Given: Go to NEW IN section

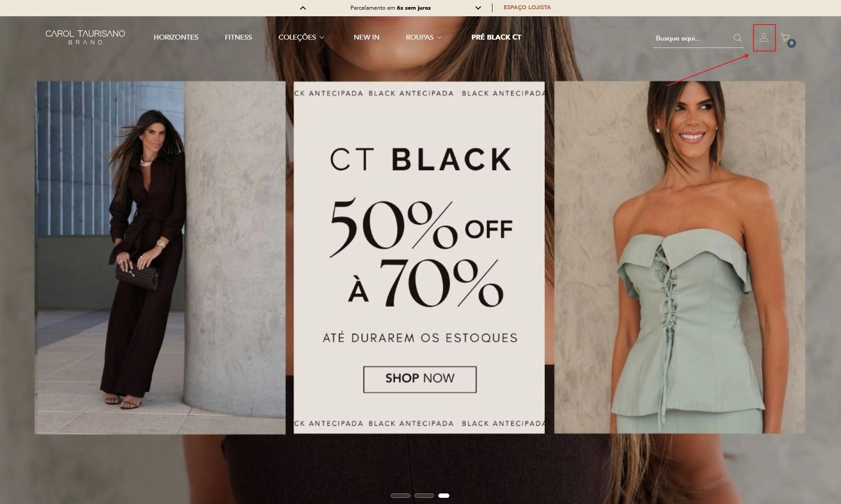Looking at the screenshot, I should pos(367,37).
